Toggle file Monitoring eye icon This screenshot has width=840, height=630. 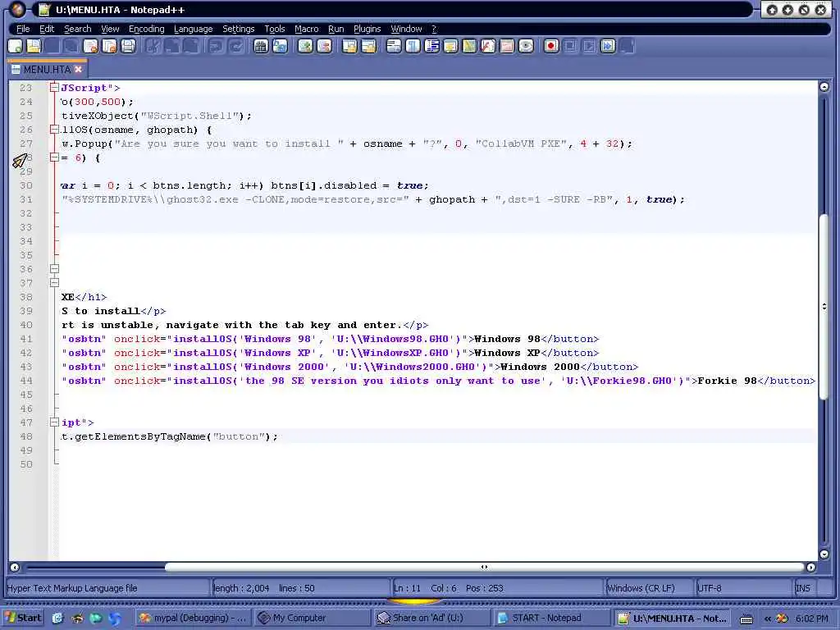526,46
